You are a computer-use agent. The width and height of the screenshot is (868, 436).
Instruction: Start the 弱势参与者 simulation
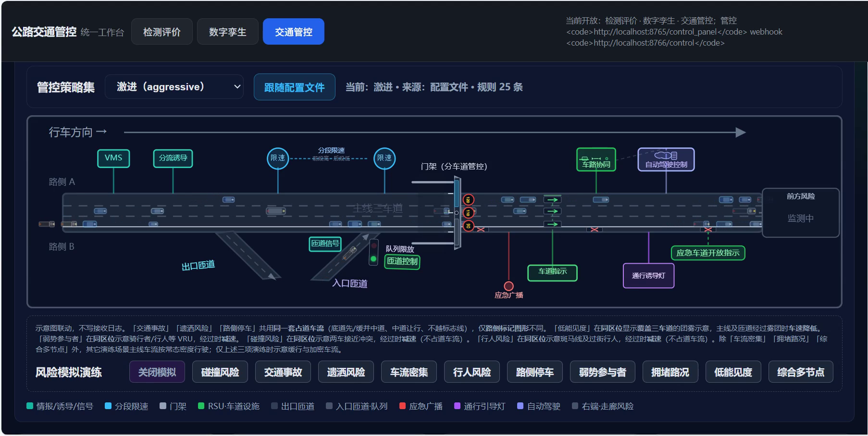pos(603,372)
